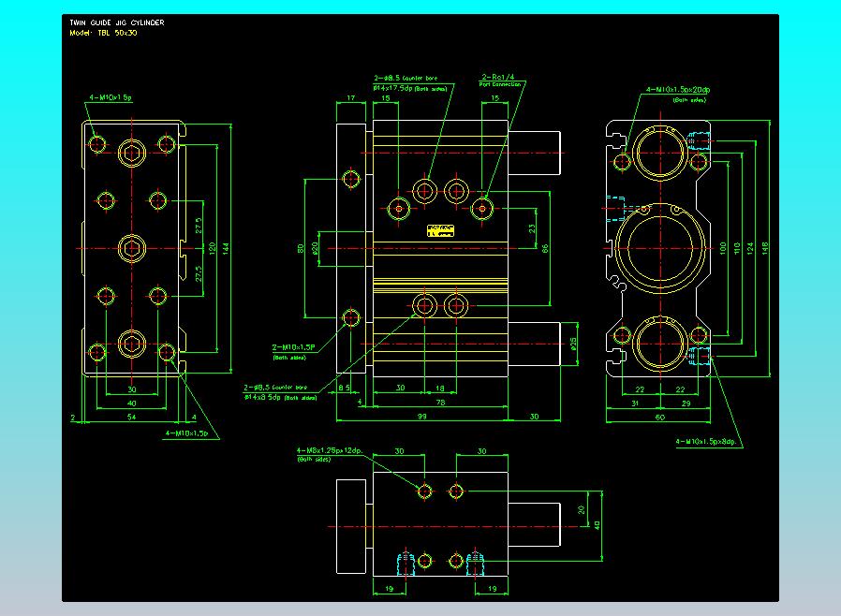This screenshot has height=616, width=841.
Task: Select the "4-M10x1.5px20dp" callout text
Action: click(680, 90)
